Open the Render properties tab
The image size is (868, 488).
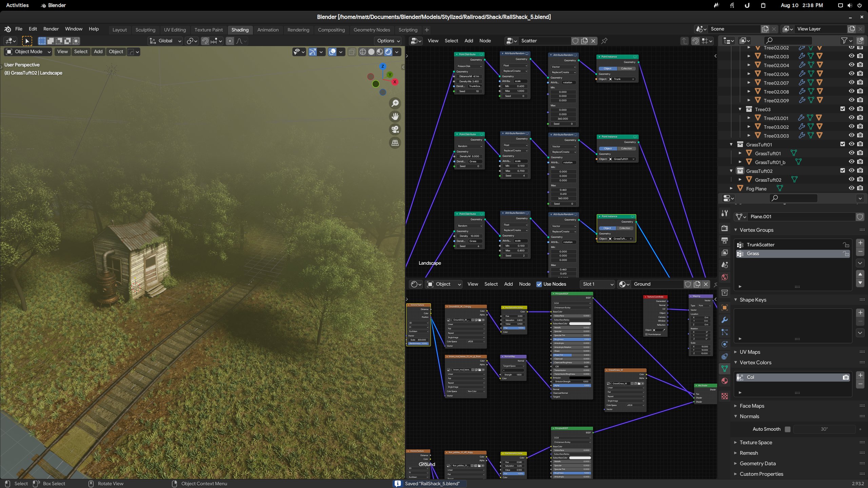pyautogui.click(x=725, y=228)
